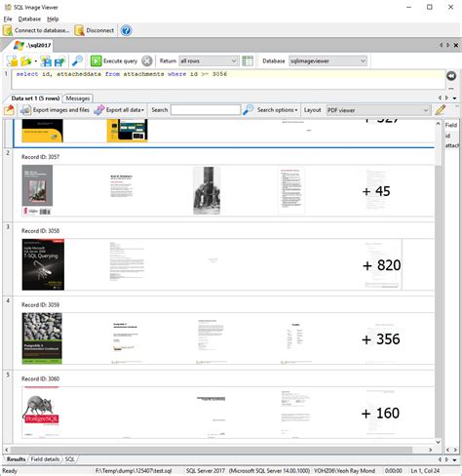Viewport: 462px width, 476px height.
Task: Click the Execute query play icon
Action: [x=96, y=60]
